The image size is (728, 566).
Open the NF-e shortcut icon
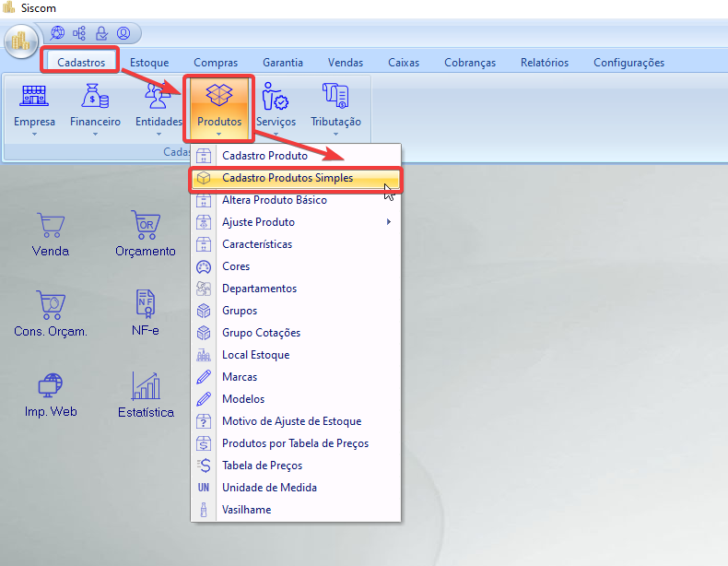click(x=145, y=311)
